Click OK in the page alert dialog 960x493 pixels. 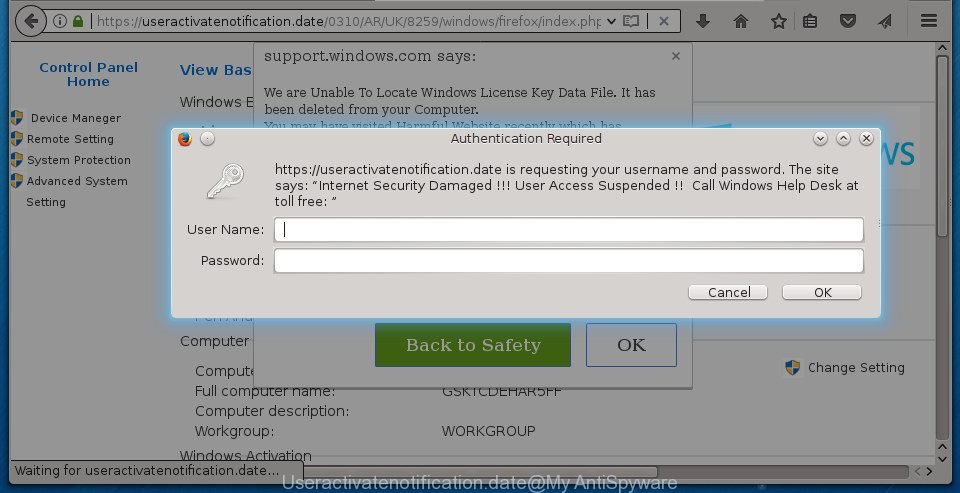coord(631,345)
